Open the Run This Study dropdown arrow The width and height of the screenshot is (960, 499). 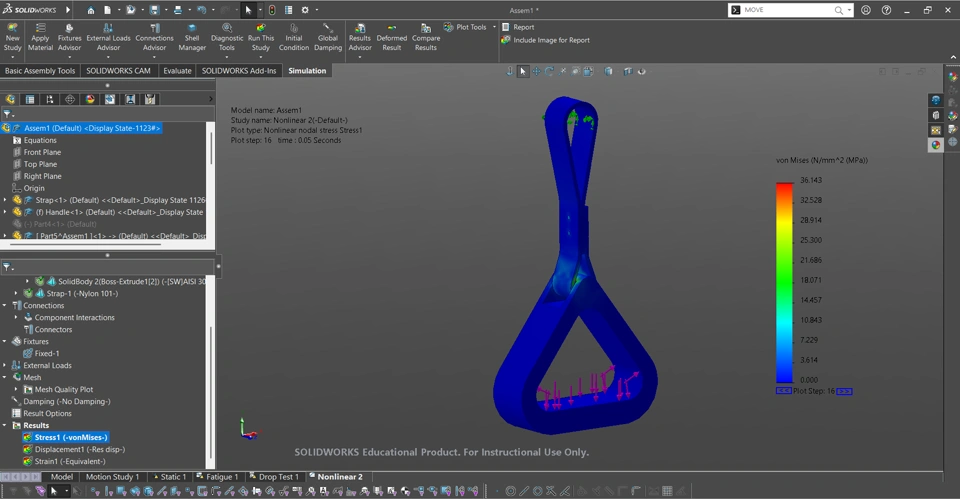261,57
